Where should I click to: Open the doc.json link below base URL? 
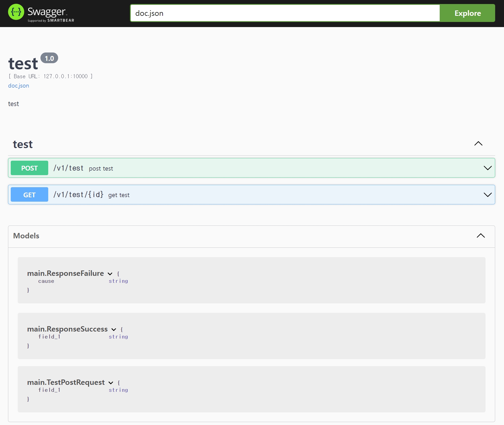(x=18, y=86)
